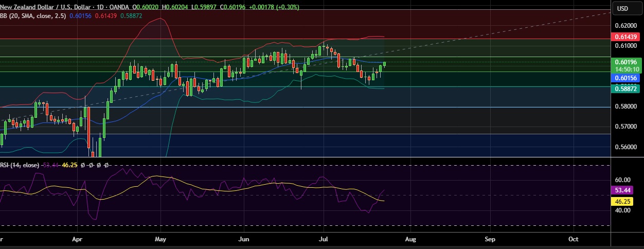Click the Jul label on time axis
644x249 pixels.
pyautogui.click(x=324, y=239)
